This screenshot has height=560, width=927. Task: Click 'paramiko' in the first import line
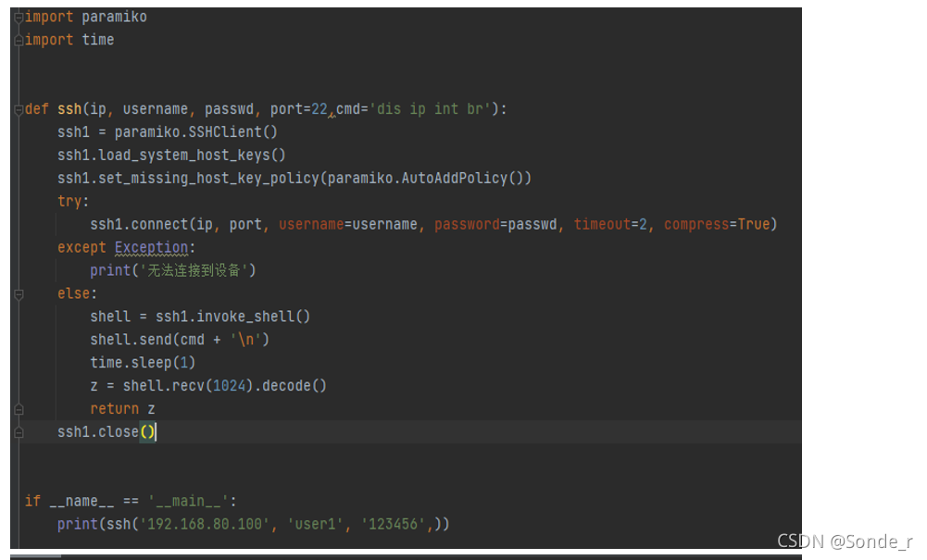114,18
